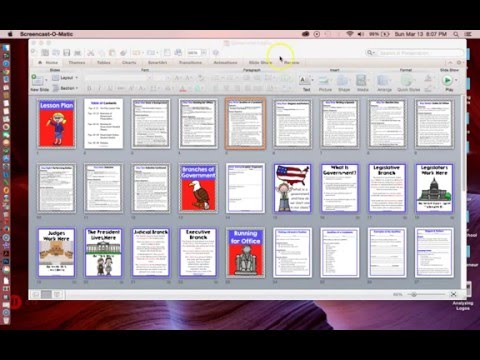Open the ribbon settings gear menu

(x=459, y=62)
